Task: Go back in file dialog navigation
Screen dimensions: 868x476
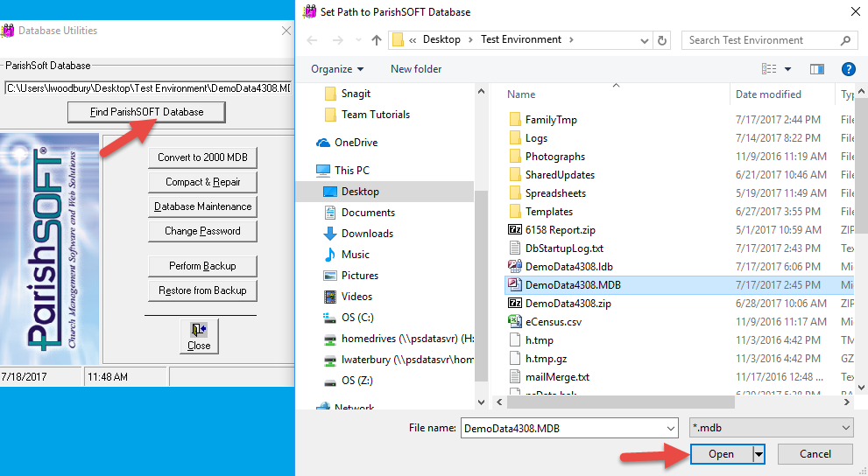Action: [312, 40]
